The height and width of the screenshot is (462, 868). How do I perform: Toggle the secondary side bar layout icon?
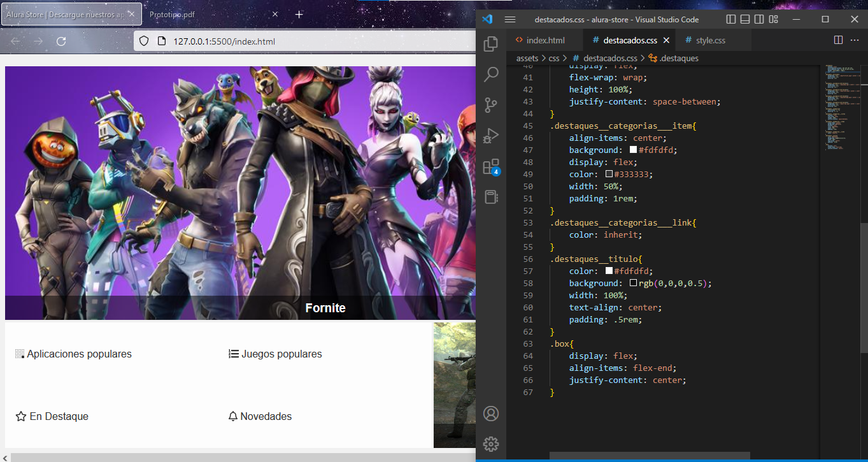tap(759, 19)
